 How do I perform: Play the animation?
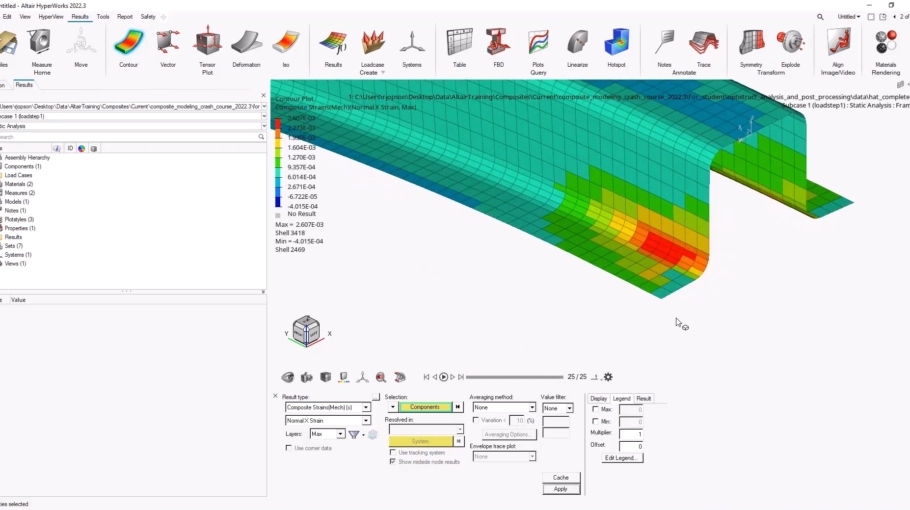[443, 377]
